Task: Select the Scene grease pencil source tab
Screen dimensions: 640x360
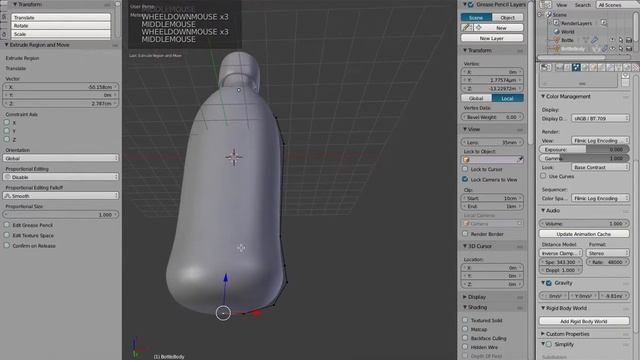Action: point(476,18)
